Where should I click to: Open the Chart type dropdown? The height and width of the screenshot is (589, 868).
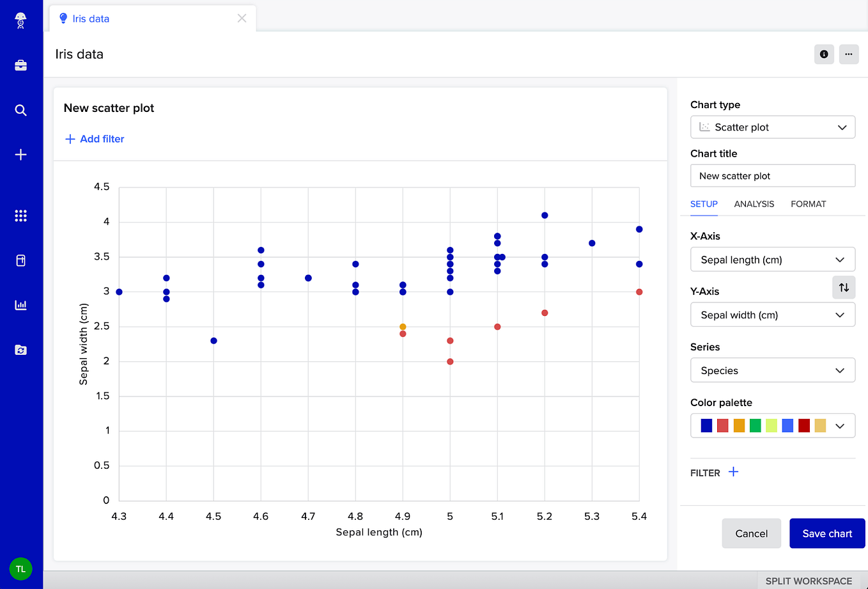(x=773, y=127)
